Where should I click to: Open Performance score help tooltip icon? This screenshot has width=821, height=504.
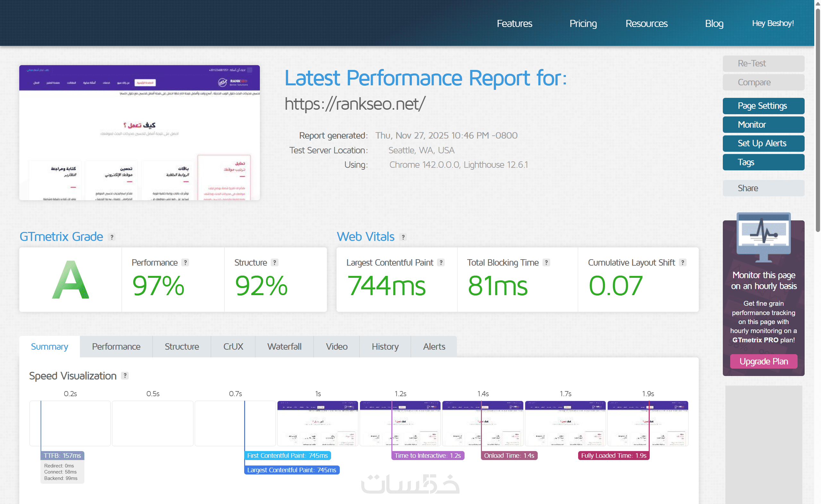pyautogui.click(x=185, y=263)
